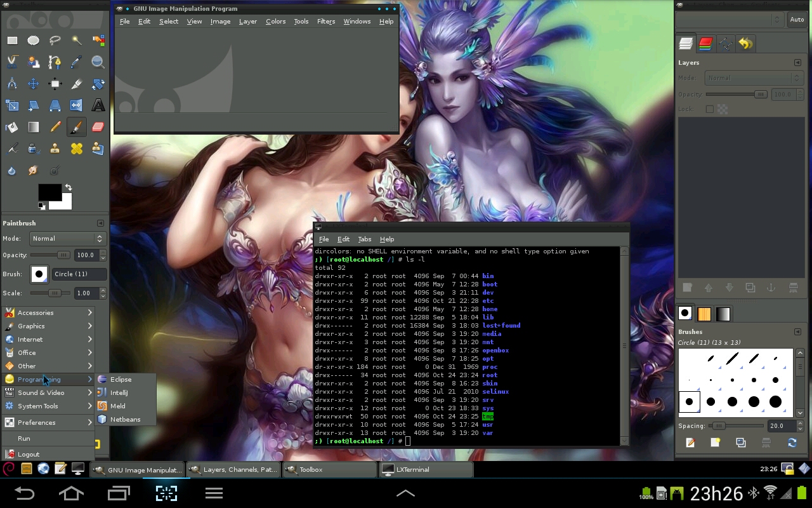Open the Colors menu in GIMP
The image size is (812, 508).
[275, 21]
